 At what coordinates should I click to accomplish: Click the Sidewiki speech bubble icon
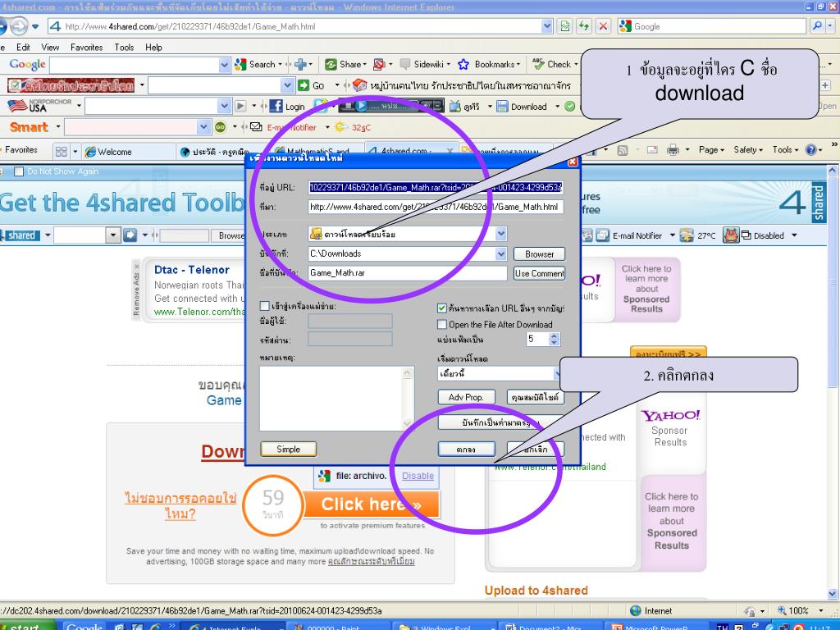405,64
